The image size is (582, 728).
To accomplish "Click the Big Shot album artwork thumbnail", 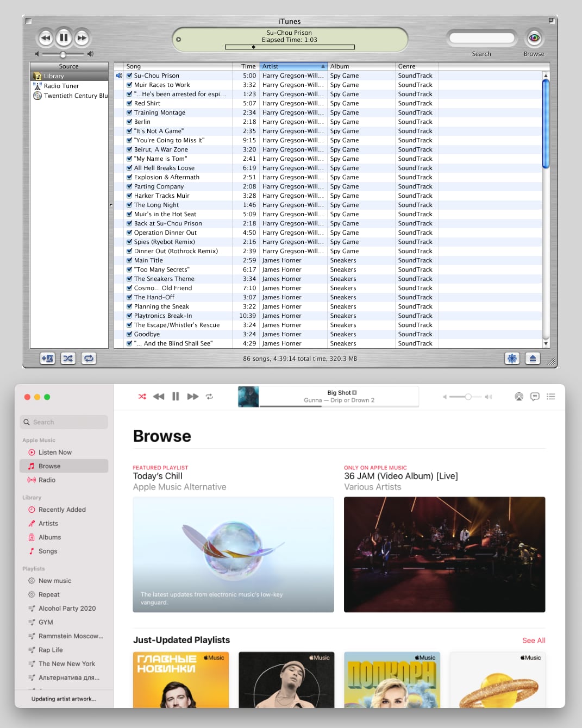I will click(x=248, y=397).
